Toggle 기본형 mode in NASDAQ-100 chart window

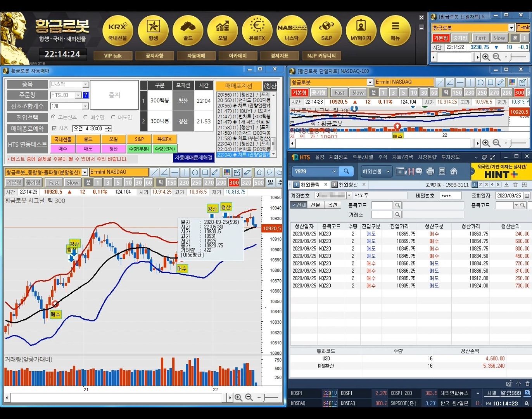coord(300,92)
